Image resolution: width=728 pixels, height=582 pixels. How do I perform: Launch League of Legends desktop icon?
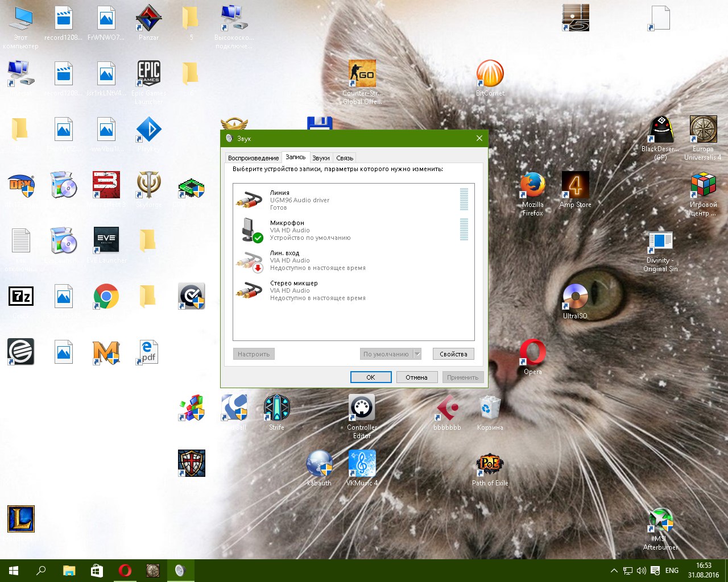21,519
